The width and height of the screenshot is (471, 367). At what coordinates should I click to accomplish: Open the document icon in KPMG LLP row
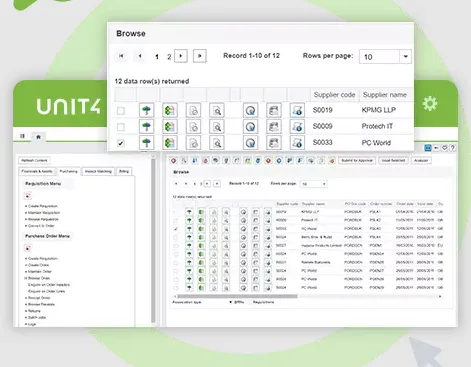(193, 110)
